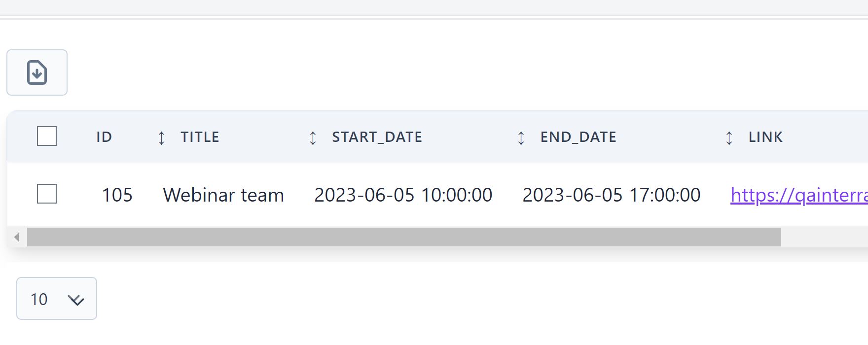Click the 2023-06-05 10:00:00 start date cell

tap(403, 195)
